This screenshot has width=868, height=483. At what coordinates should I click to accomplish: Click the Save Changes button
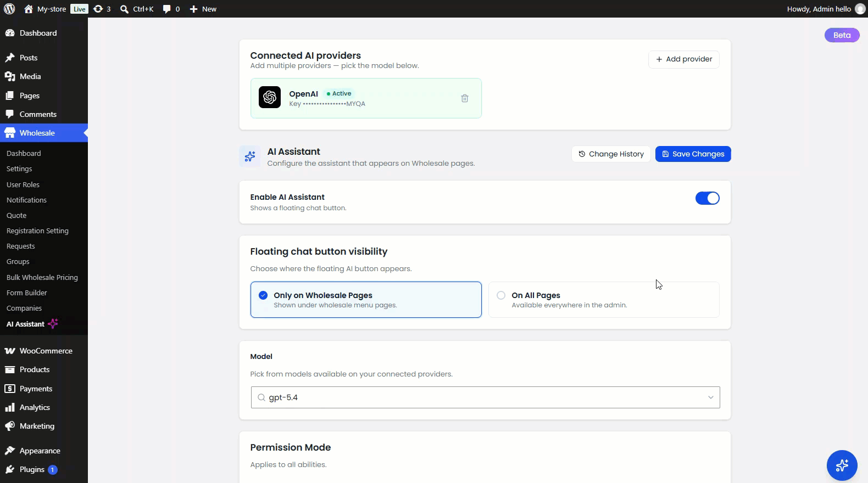(693, 154)
